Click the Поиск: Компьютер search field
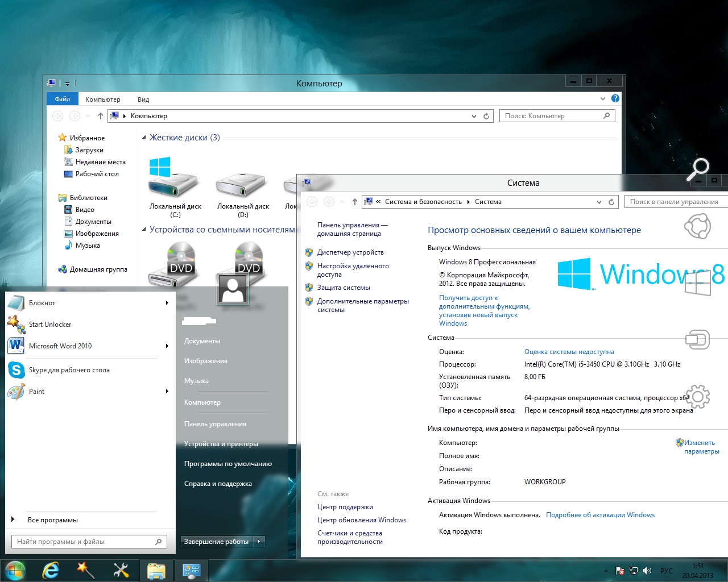 click(557, 116)
